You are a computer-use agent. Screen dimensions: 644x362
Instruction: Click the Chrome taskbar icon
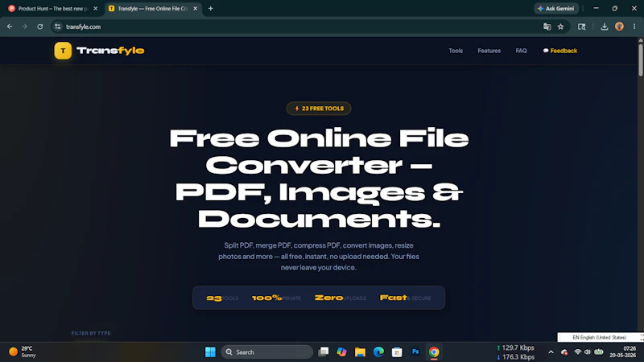click(434, 352)
